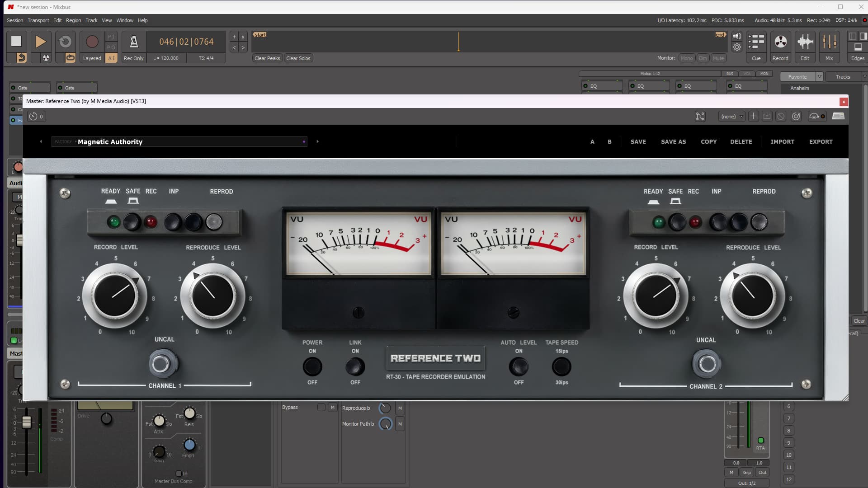Image resolution: width=868 pixels, height=488 pixels.
Task: Open the Layered record mode dropdown
Action: 92,58
